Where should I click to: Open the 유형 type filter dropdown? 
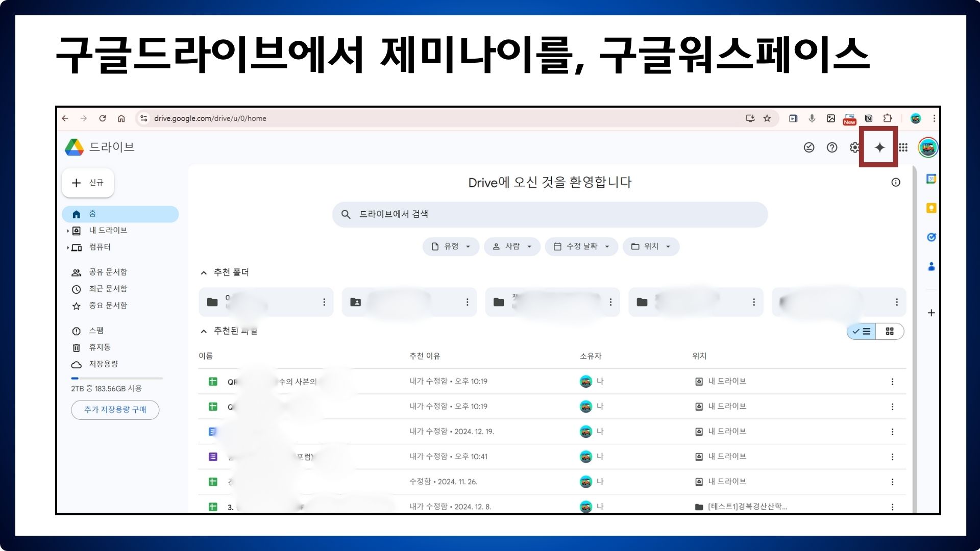[451, 246]
